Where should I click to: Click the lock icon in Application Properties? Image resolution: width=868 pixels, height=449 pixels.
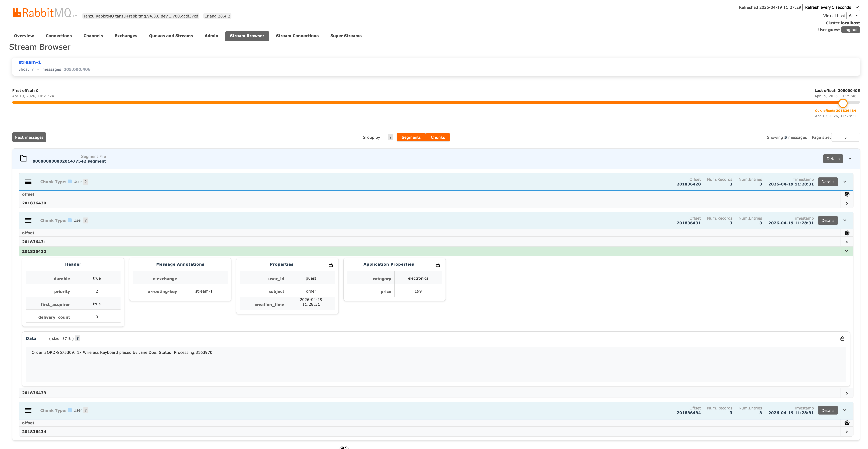coord(438,265)
